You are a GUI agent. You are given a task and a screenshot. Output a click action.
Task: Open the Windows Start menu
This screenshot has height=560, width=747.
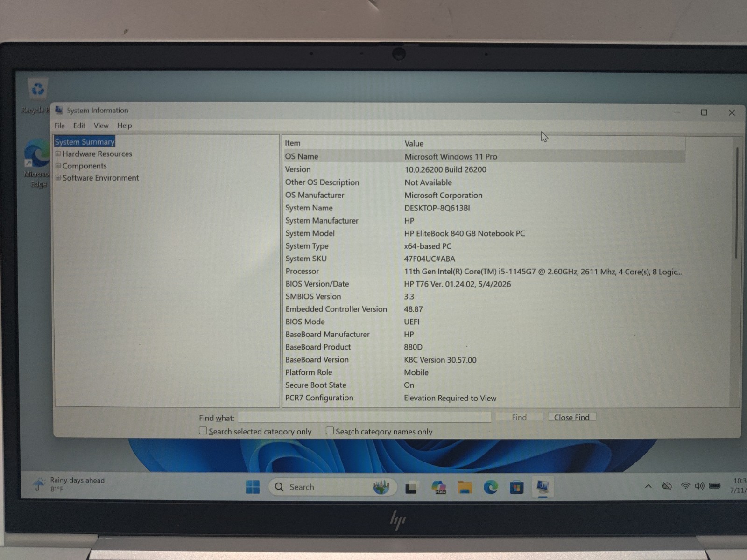253,487
